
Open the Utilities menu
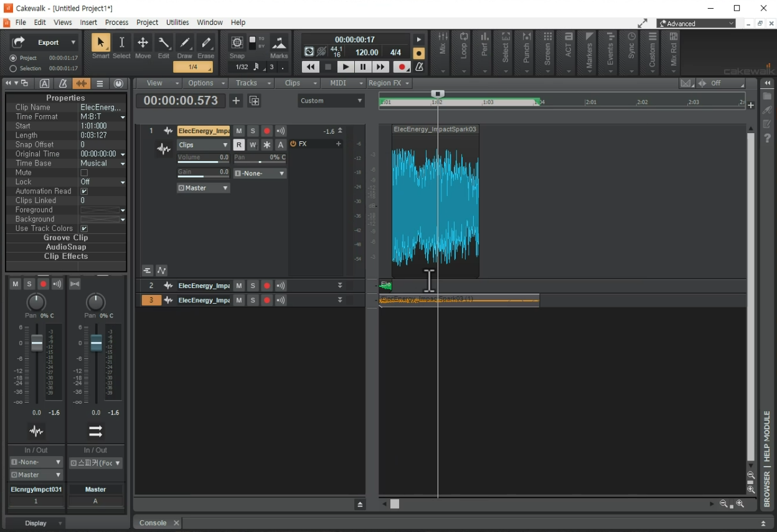[x=177, y=22]
